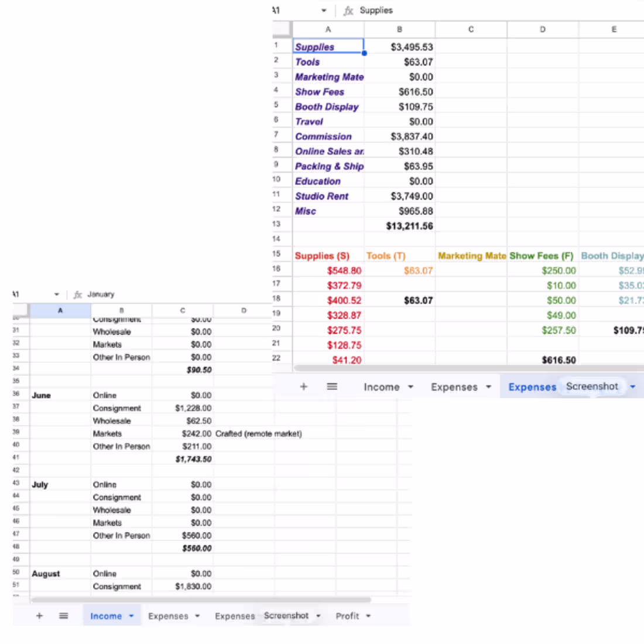
Task: Open the Profit tab dropdown arrow
Action: (369, 615)
